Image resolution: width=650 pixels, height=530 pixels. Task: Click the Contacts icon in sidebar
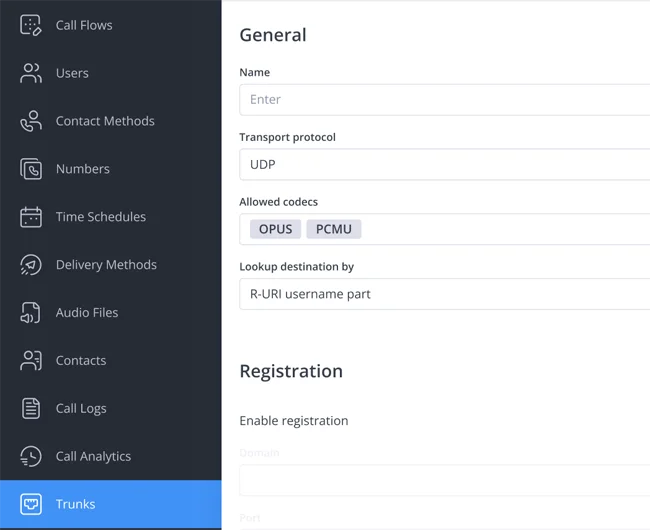(x=31, y=361)
